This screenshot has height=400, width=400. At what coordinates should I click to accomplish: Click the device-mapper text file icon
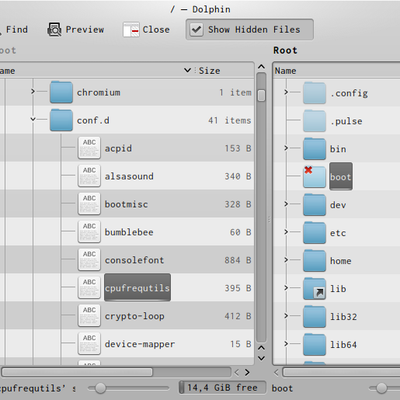point(89,344)
